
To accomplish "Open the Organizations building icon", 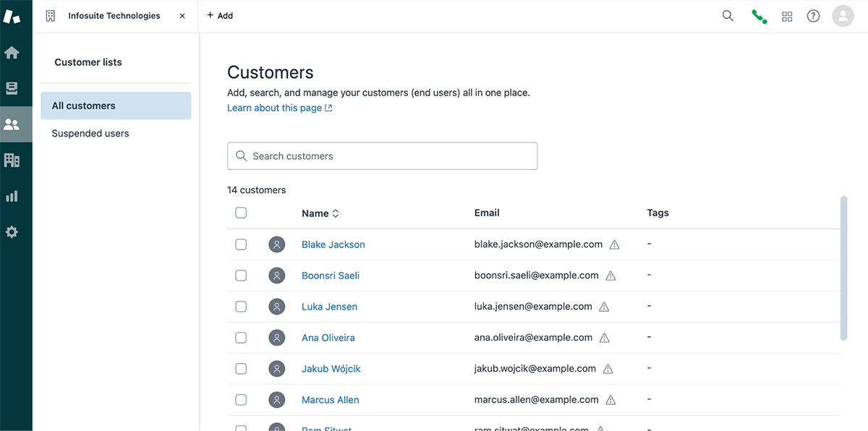I will (15, 159).
